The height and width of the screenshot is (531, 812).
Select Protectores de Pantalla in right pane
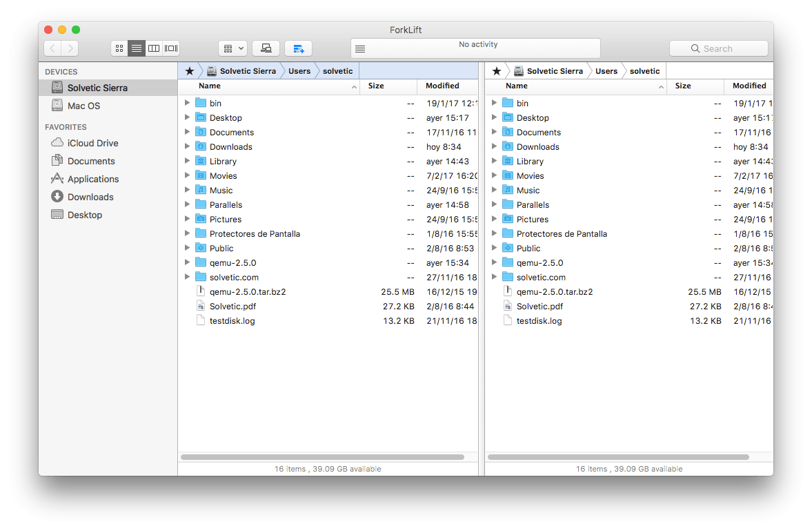(562, 234)
